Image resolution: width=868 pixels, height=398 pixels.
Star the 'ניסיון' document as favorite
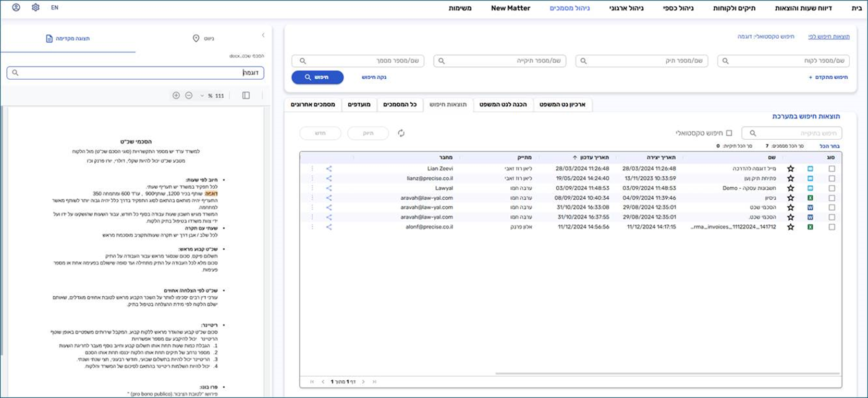tap(790, 198)
